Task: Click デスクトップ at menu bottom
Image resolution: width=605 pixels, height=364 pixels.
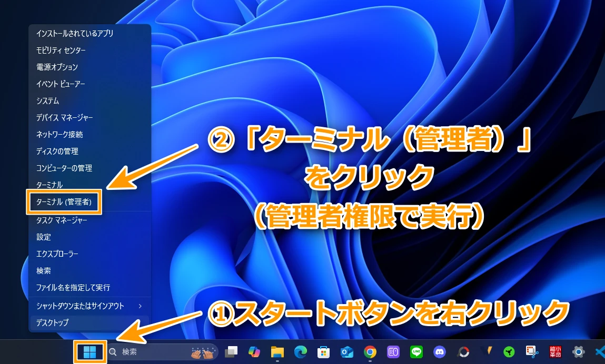Action: click(x=53, y=322)
